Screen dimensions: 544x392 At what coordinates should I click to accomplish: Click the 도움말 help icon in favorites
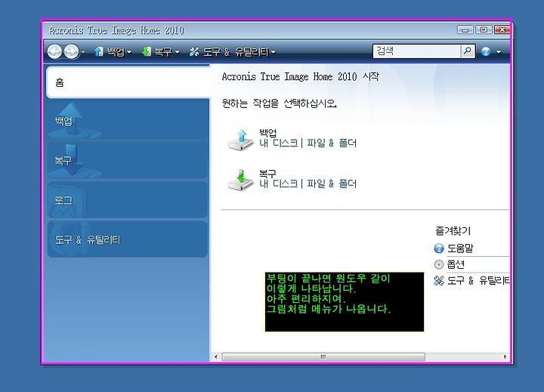(439, 248)
